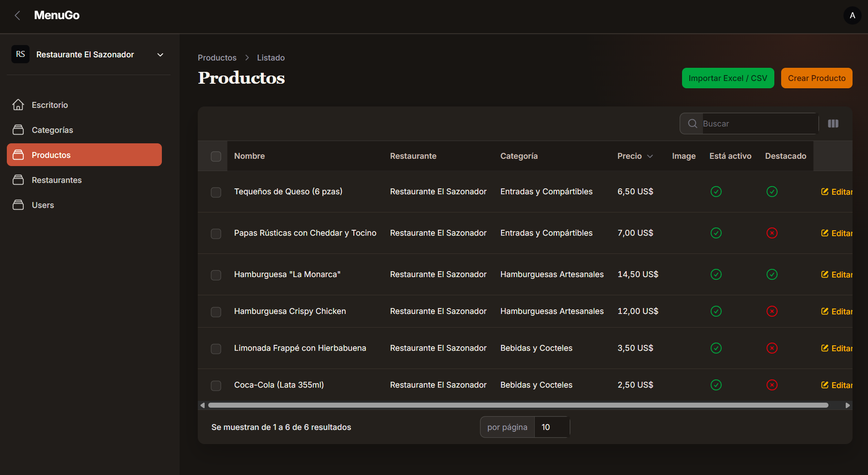
Task: Click the Productos breadcrumb link
Action: pyautogui.click(x=217, y=58)
